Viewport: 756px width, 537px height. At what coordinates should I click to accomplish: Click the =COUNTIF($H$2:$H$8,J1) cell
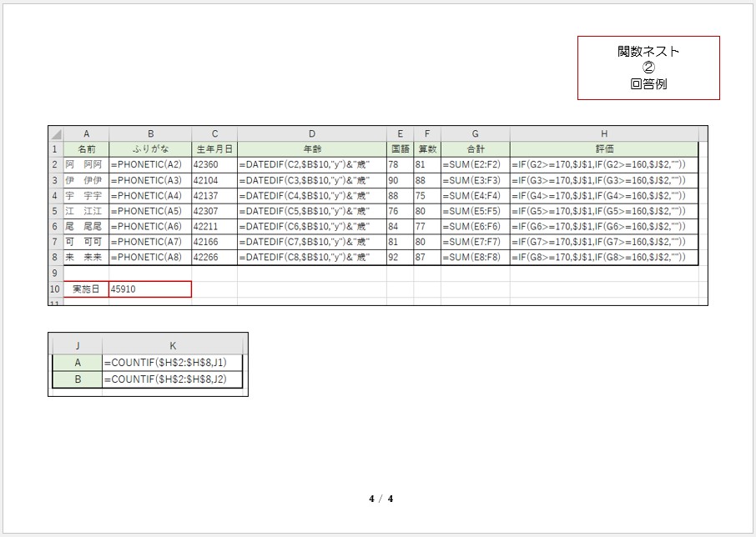coord(173,363)
